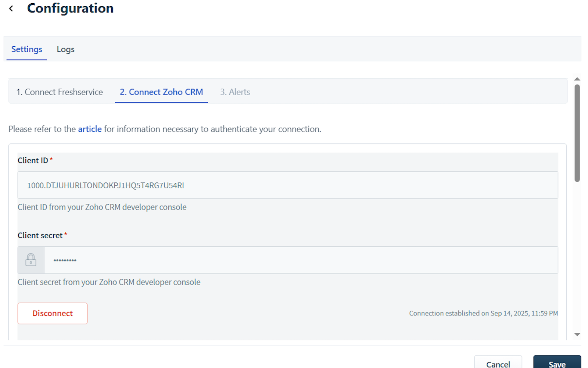The width and height of the screenshot is (588, 368).
Task: Go back using the arrow beside Configuration
Action: (11, 8)
